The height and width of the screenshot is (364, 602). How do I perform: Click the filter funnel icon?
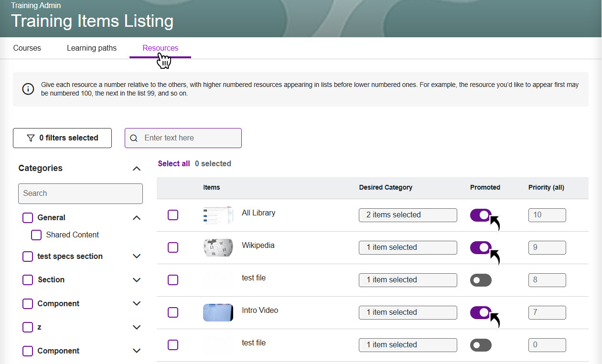click(31, 138)
